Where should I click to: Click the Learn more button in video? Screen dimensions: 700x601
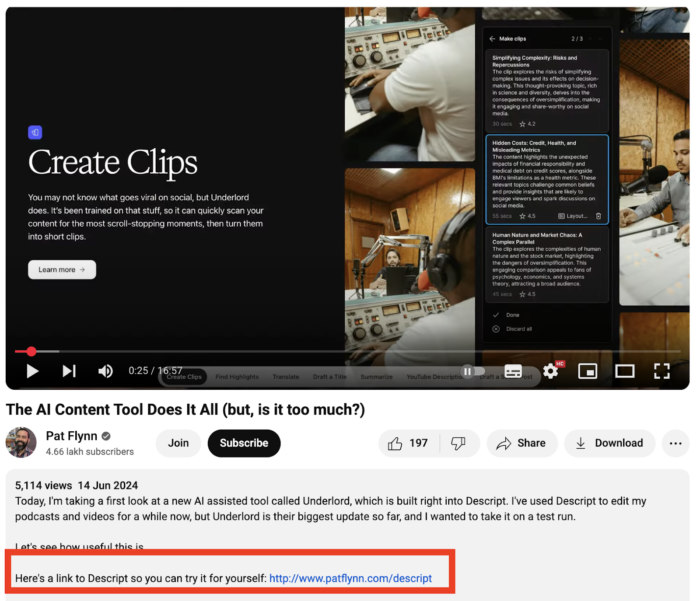(62, 270)
